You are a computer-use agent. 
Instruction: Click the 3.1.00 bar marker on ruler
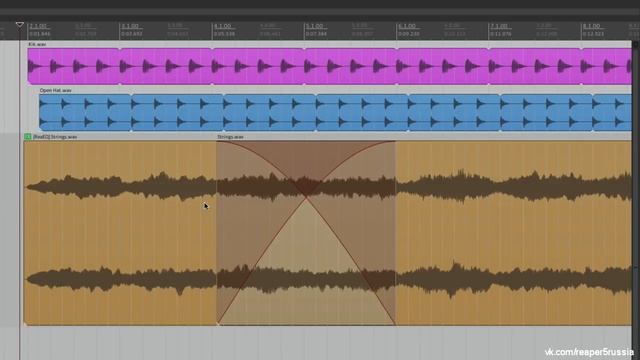[130, 26]
